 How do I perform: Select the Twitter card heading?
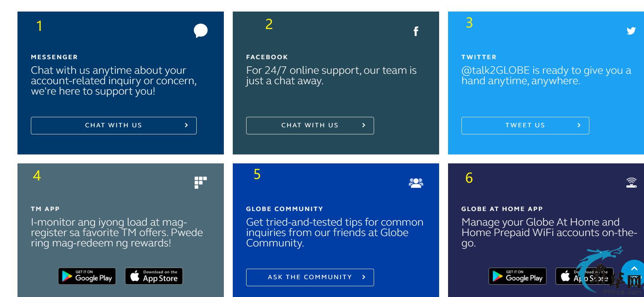tap(479, 57)
